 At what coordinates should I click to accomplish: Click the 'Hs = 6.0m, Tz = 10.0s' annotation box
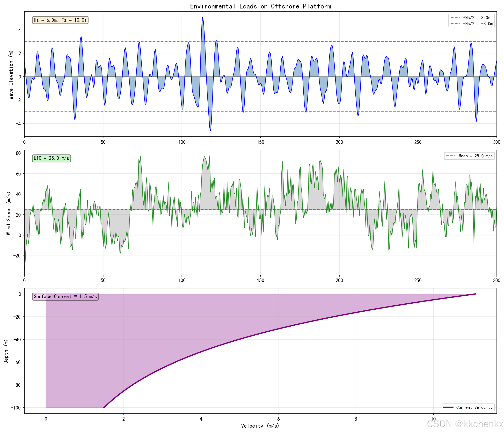pos(60,20)
